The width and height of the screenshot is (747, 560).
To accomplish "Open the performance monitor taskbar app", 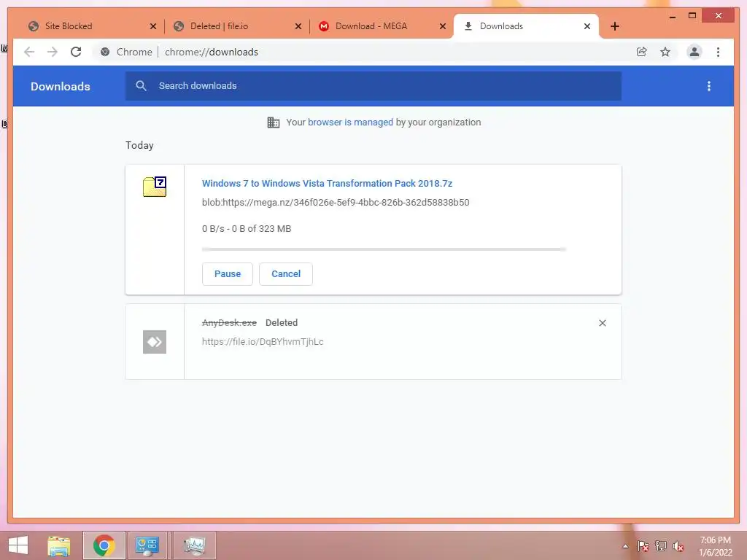I will point(194,545).
